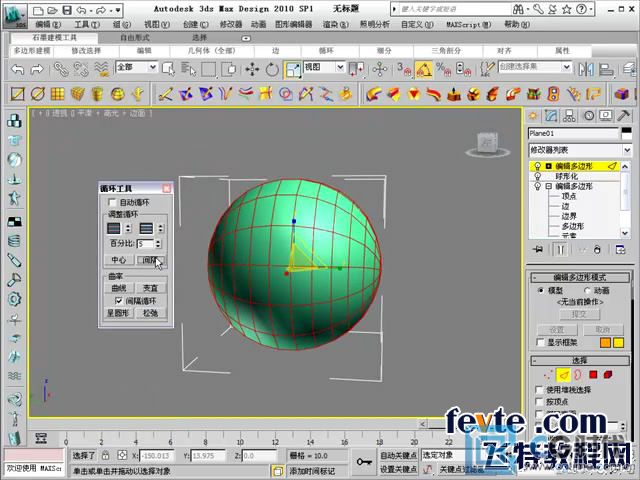This screenshot has height=480, width=640.
Task: Select Element sub-object red cube icon
Action: (608, 374)
